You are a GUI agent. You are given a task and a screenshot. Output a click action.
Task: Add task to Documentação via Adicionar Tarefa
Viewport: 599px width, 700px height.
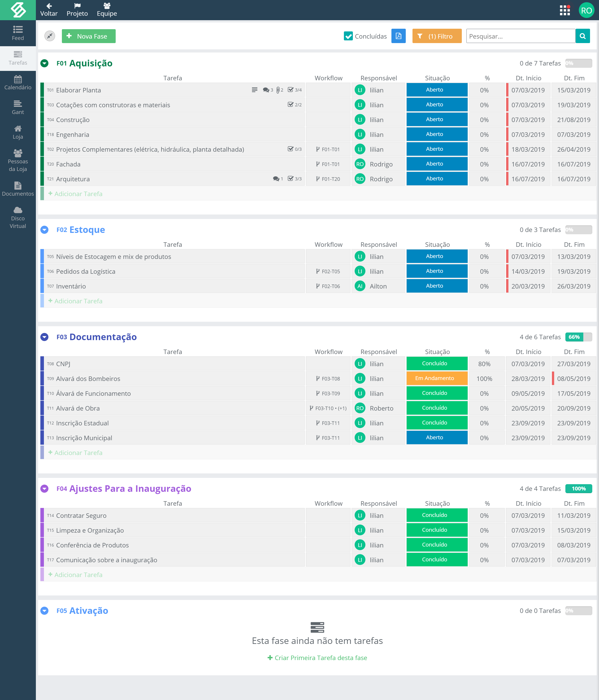(x=75, y=453)
